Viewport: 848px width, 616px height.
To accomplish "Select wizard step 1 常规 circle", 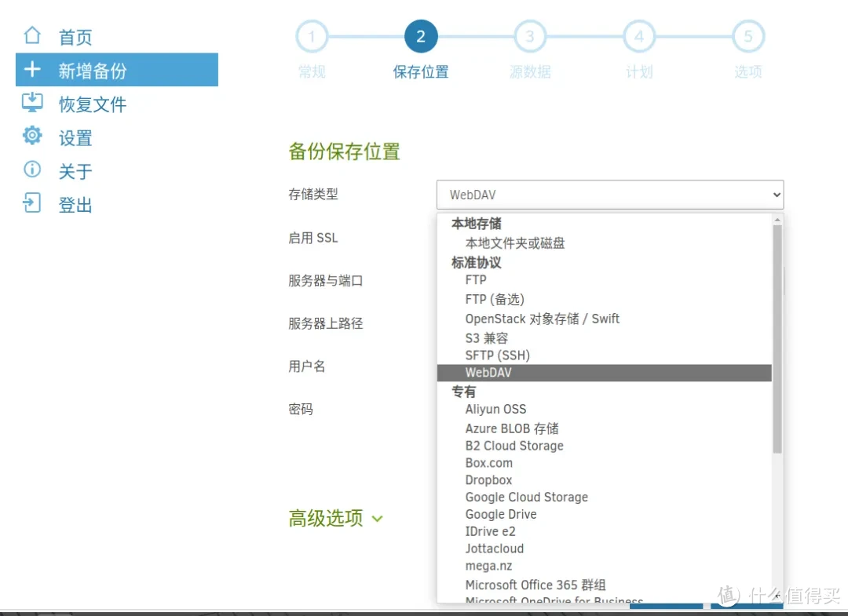I will (x=312, y=36).
